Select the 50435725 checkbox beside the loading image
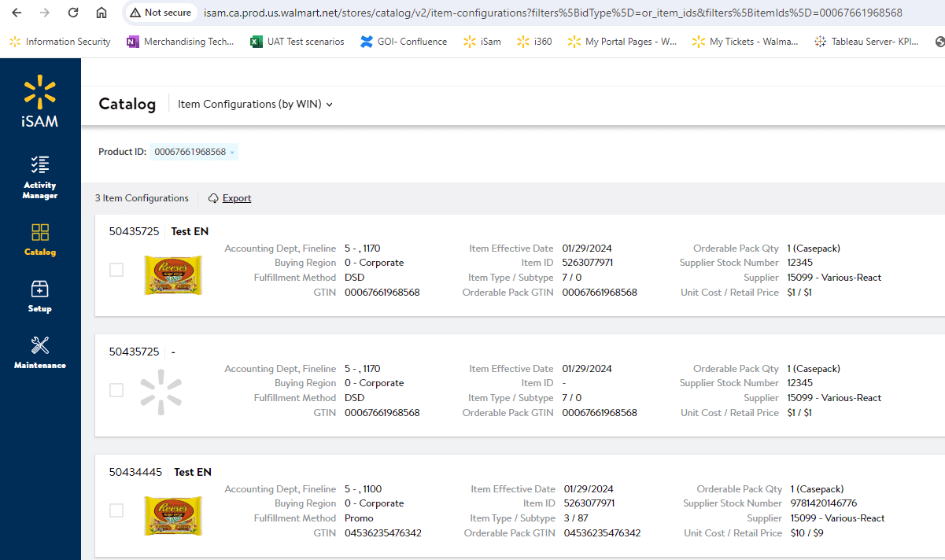 click(x=116, y=390)
